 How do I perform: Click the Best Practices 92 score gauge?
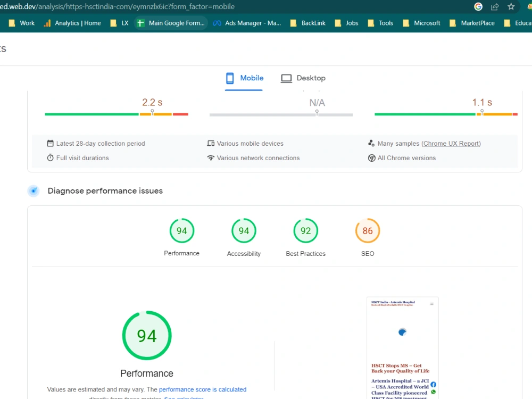(x=306, y=231)
